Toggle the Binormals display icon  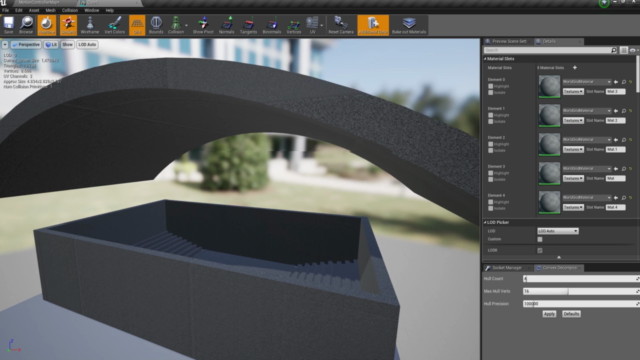click(272, 25)
